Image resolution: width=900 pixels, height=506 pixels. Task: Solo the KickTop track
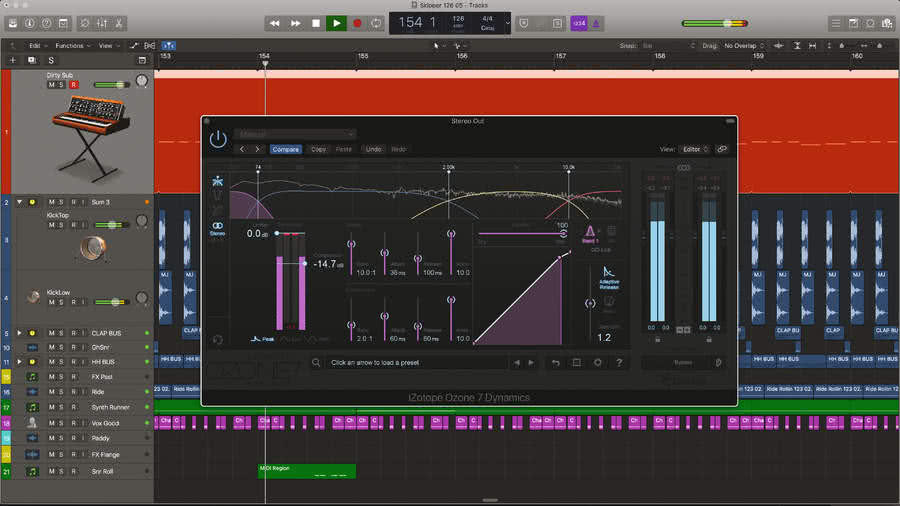pyautogui.click(x=62, y=225)
